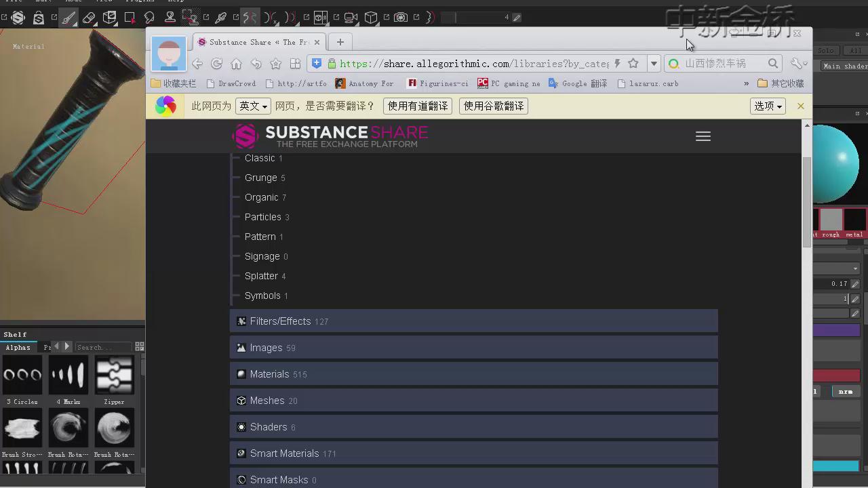Click the Substance Share logo
The image size is (868, 488).
pos(330,136)
